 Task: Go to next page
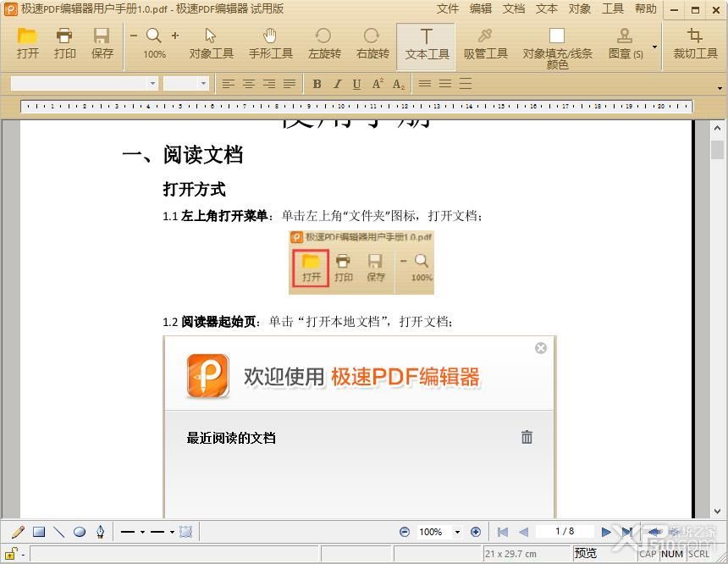click(x=605, y=532)
